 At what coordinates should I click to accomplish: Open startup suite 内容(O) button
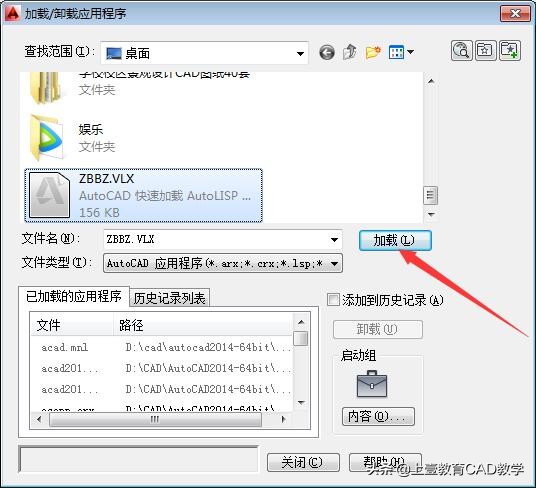pos(378,416)
